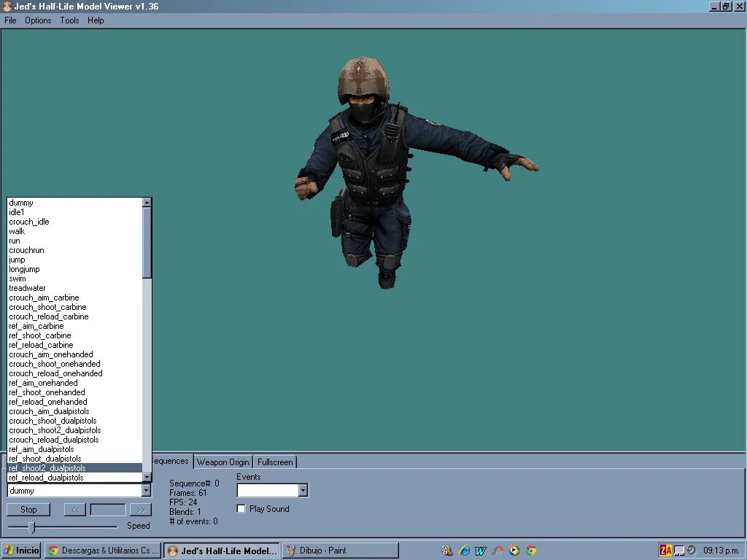Click sequence list scrollbar down arrow

coord(147,477)
